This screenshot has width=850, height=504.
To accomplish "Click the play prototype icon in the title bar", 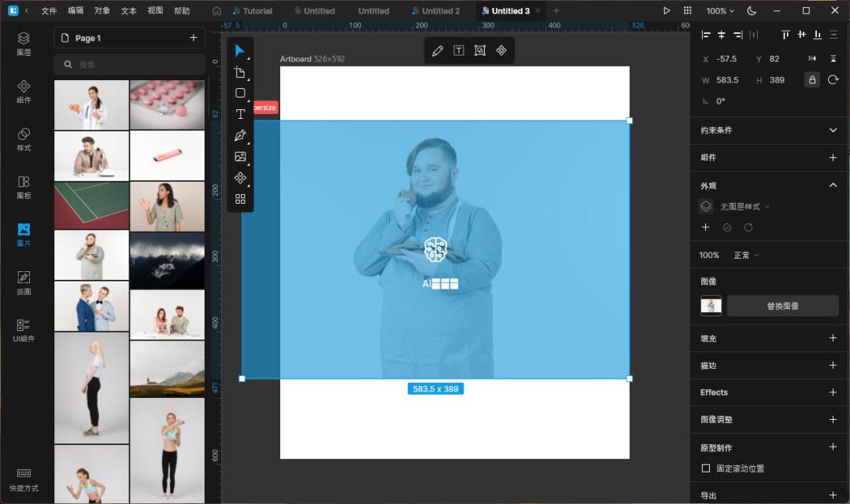I will 667,11.
